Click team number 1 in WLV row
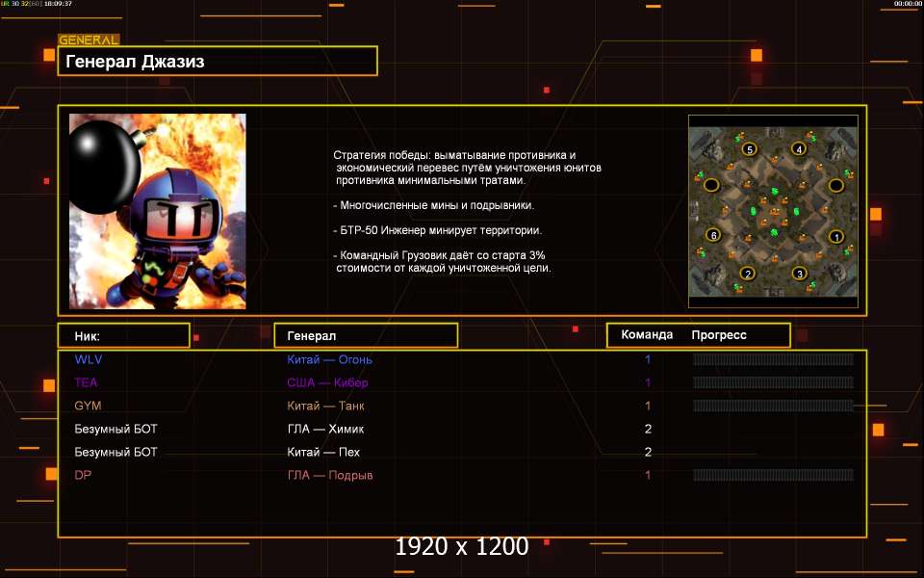Image resolution: width=924 pixels, height=578 pixels. pos(648,359)
